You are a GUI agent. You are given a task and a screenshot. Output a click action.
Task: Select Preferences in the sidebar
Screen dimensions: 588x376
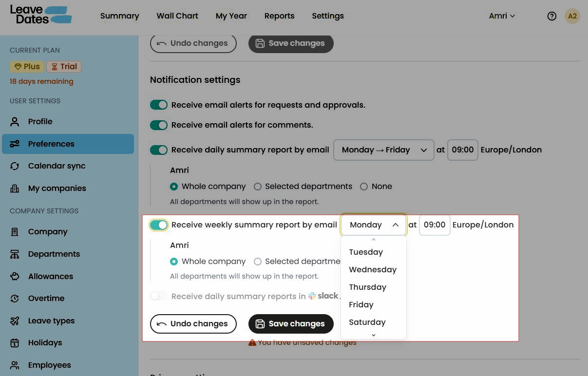click(x=68, y=144)
